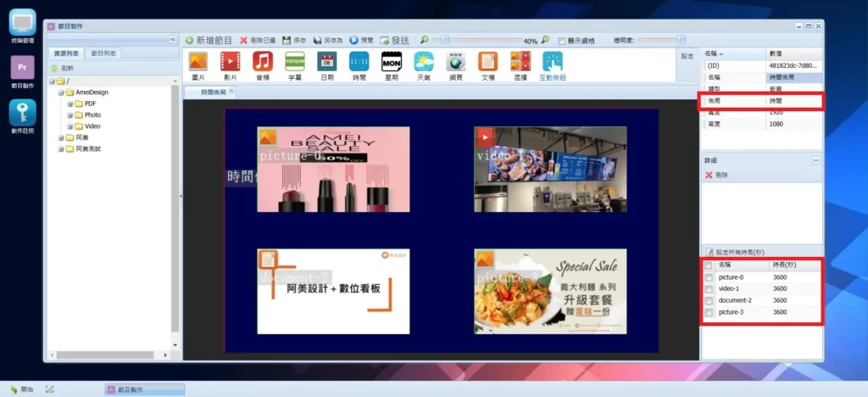Insert the 字幕 marquee component
This screenshot has width=868, height=397.
(295, 63)
